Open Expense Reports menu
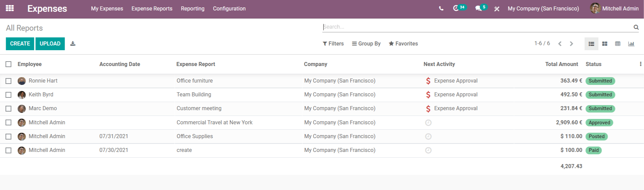 point(152,8)
